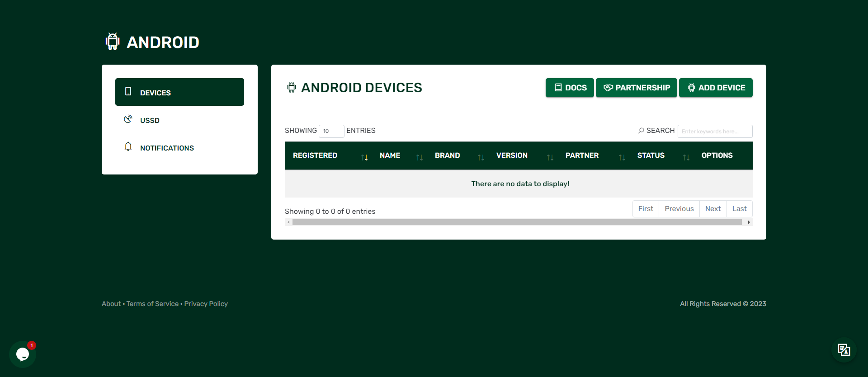Sort table by Registered column

pyautogui.click(x=328, y=156)
